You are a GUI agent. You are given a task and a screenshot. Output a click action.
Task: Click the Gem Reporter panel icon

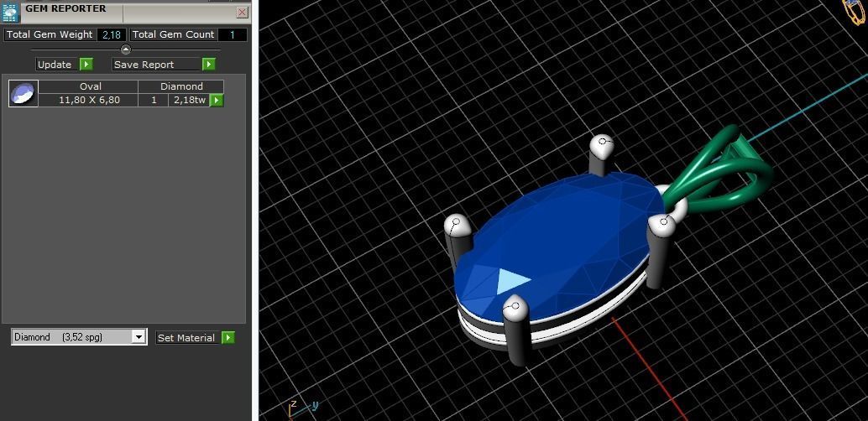tap(11, 13)
